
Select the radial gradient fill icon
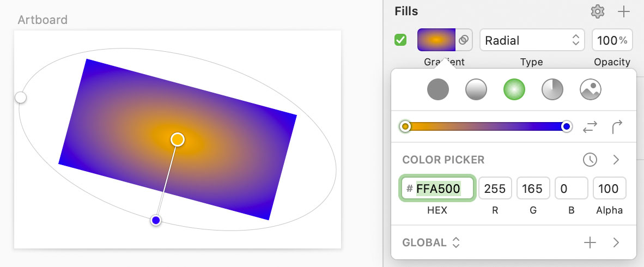click(514, 89)
